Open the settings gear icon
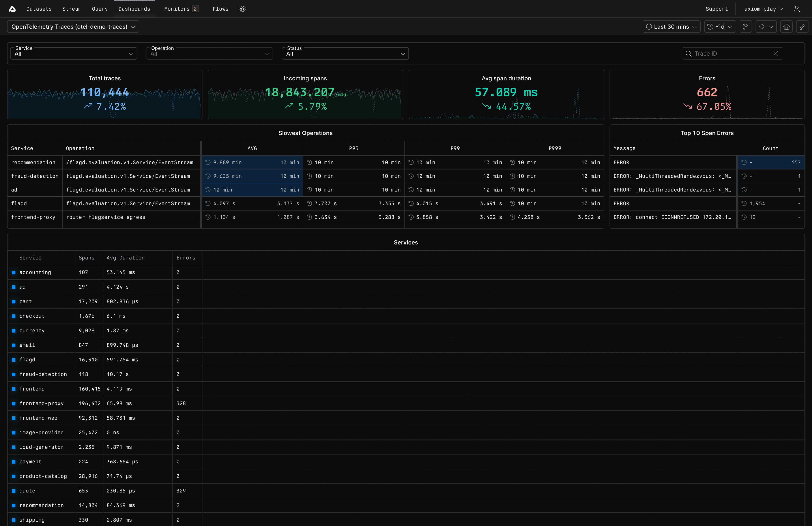 pyautogui.click(x=242, y=9)
